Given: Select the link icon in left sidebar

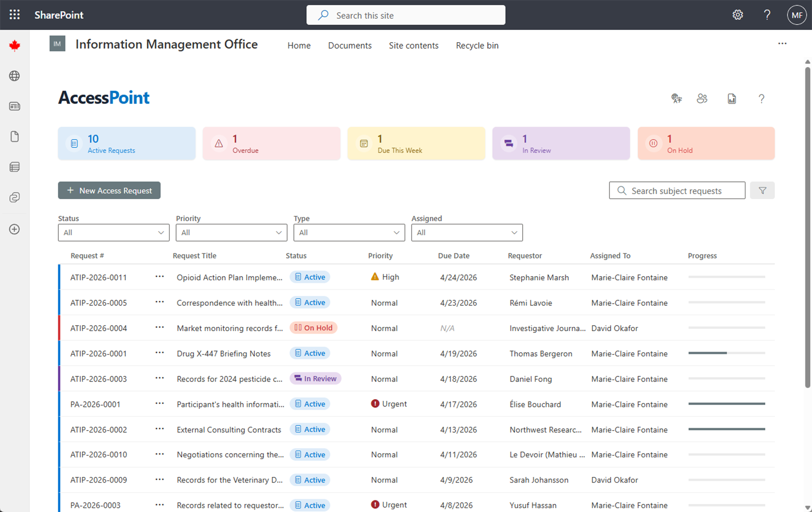Looking at the screenshot, I should tap(14, 198).
